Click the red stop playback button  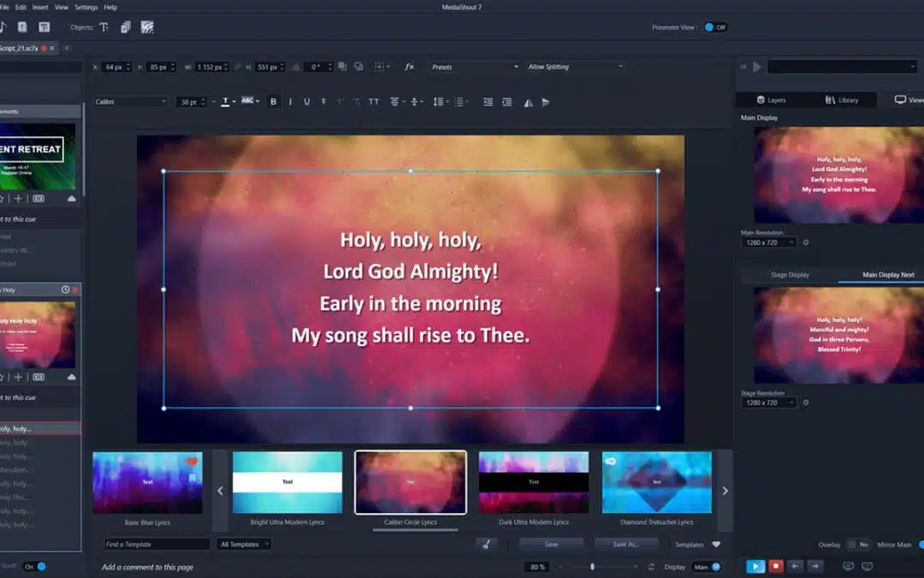pyautogui.click(x=775, y=566)
